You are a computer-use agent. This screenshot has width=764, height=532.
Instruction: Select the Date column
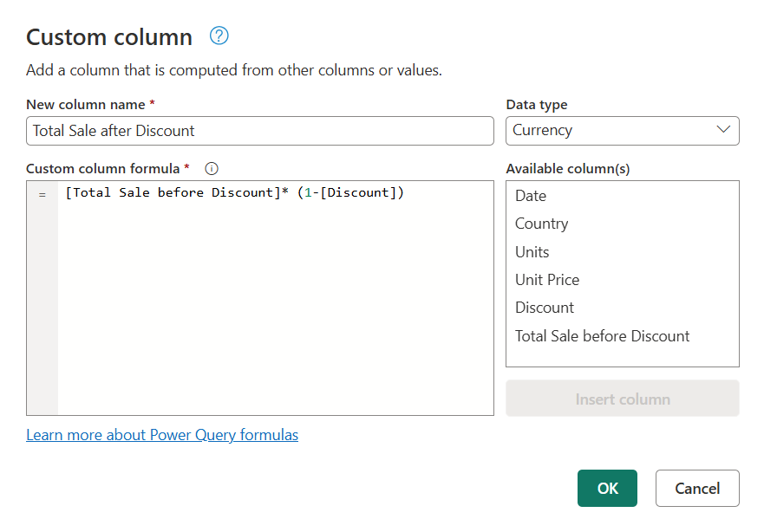(x=530, y=196)
